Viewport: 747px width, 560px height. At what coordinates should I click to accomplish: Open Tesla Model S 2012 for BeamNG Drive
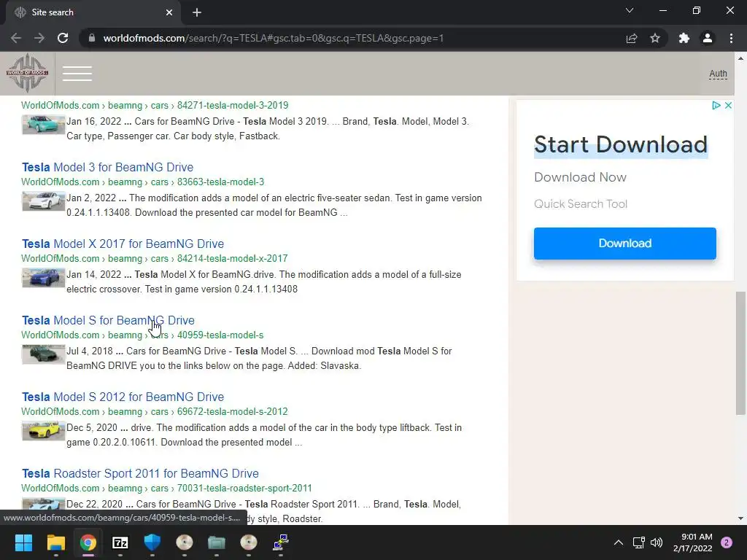tap(123, 397)
